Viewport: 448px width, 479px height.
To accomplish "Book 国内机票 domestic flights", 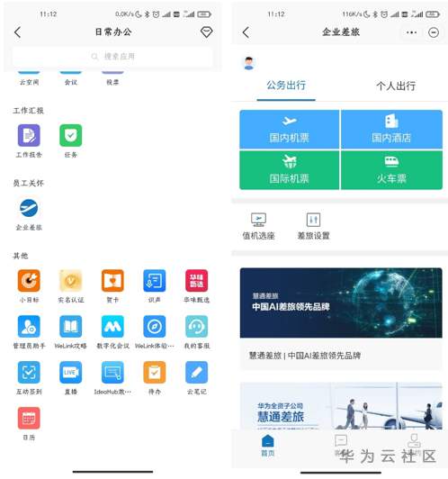I will pos(290,130).
